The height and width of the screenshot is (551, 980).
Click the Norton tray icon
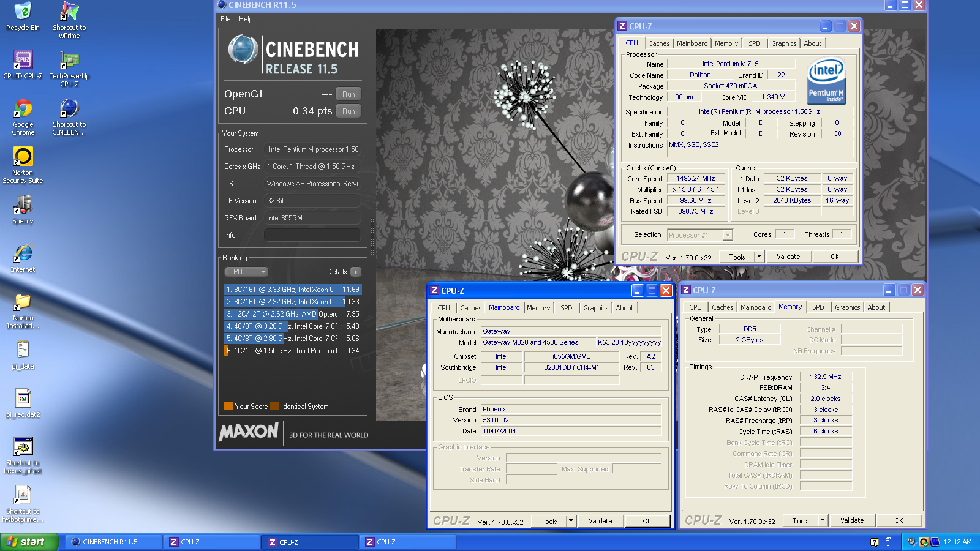click(x=923, y=542)
